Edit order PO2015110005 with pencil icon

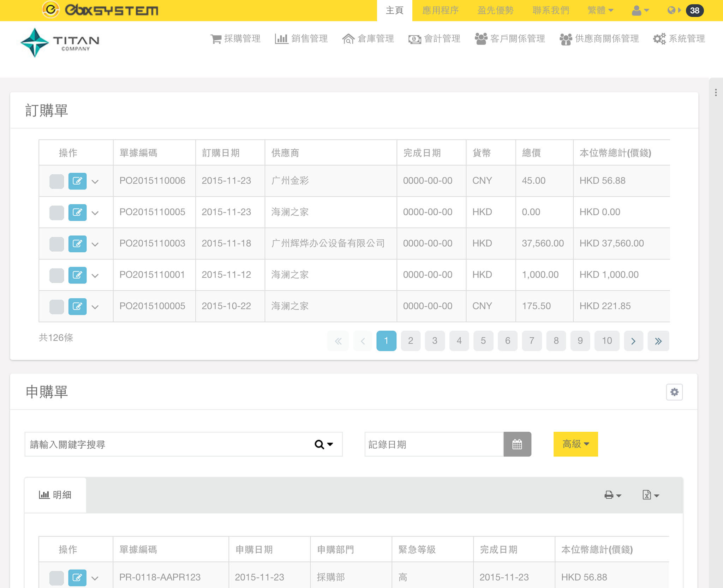pyautogui.click(x=77, y=212)
